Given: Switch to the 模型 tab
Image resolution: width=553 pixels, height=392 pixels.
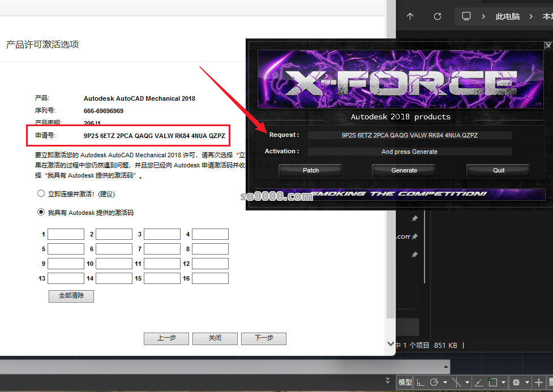Looking at the screenshot, I should (405, 382).
